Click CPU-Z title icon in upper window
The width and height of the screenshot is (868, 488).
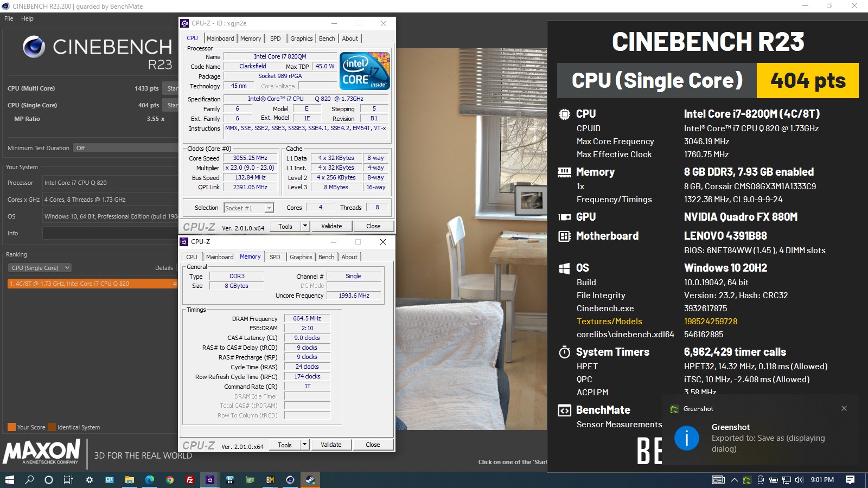(184, 23)
